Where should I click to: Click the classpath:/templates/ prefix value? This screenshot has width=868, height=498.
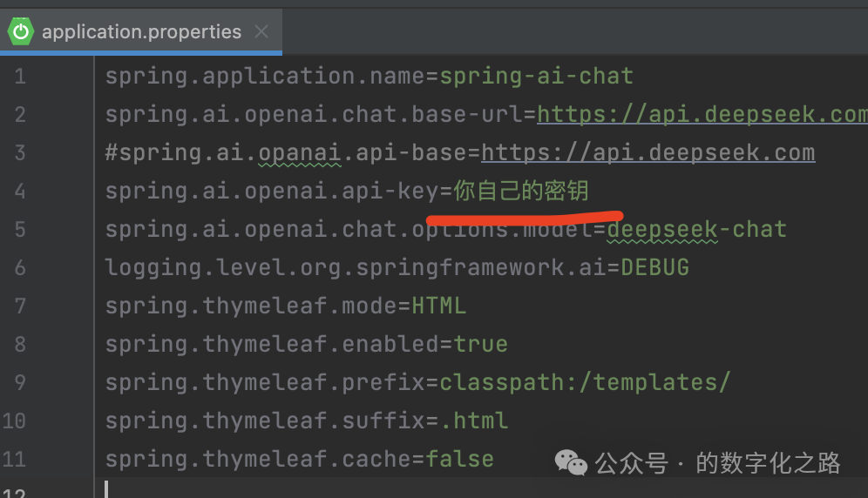(585, 382)
